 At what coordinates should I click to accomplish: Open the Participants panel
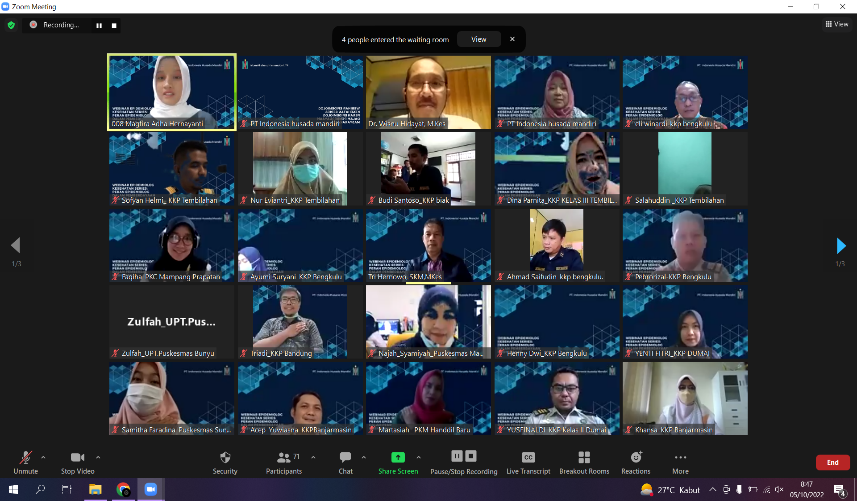point(284,462)
